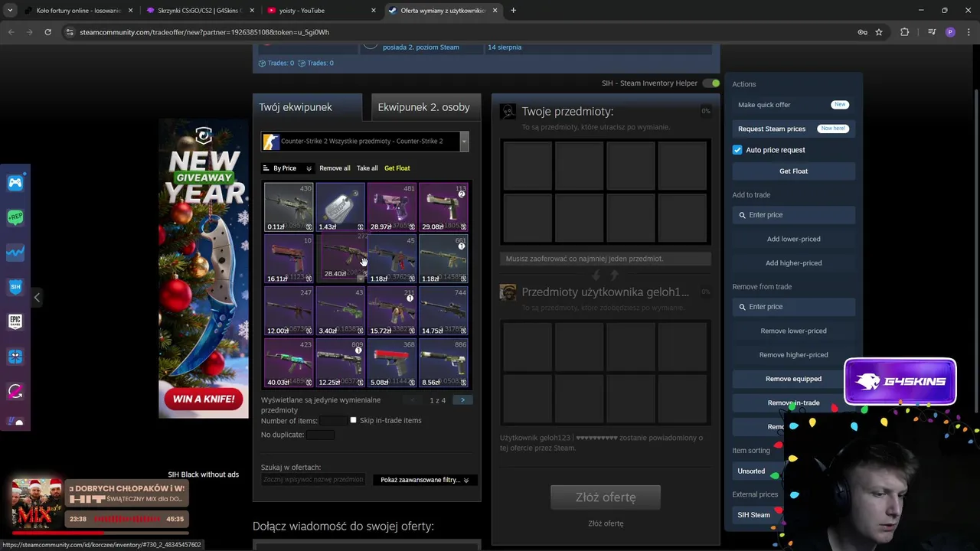
Task: Focus Enter price field under Add to trade
Action: [x=793, y=215]
